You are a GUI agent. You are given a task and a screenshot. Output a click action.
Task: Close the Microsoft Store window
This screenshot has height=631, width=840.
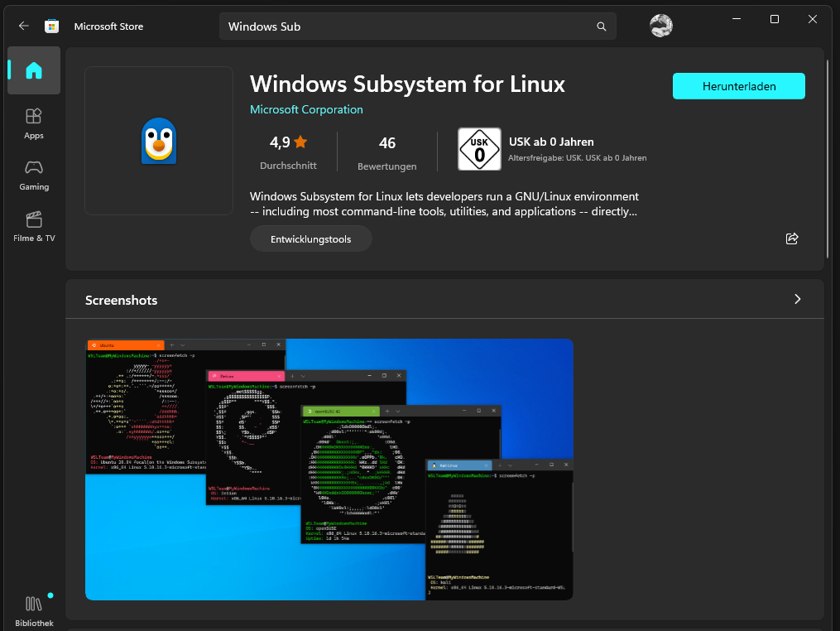812,19
